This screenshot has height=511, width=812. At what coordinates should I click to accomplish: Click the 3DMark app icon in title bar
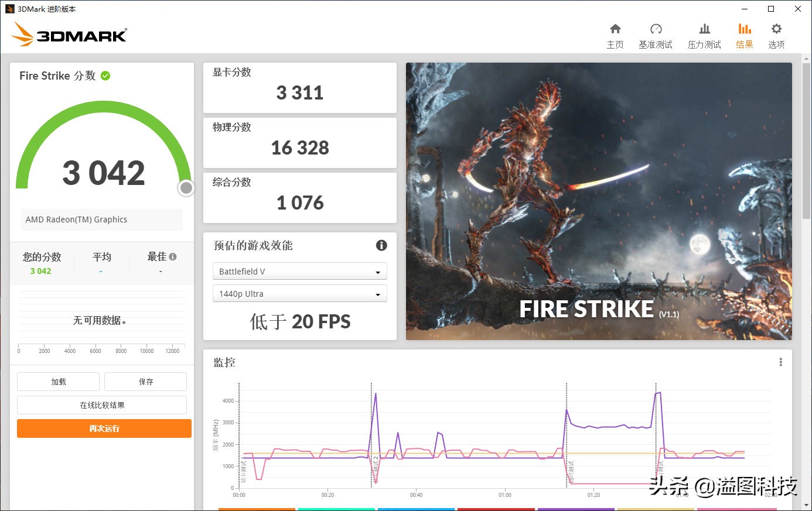coord(9,9)
